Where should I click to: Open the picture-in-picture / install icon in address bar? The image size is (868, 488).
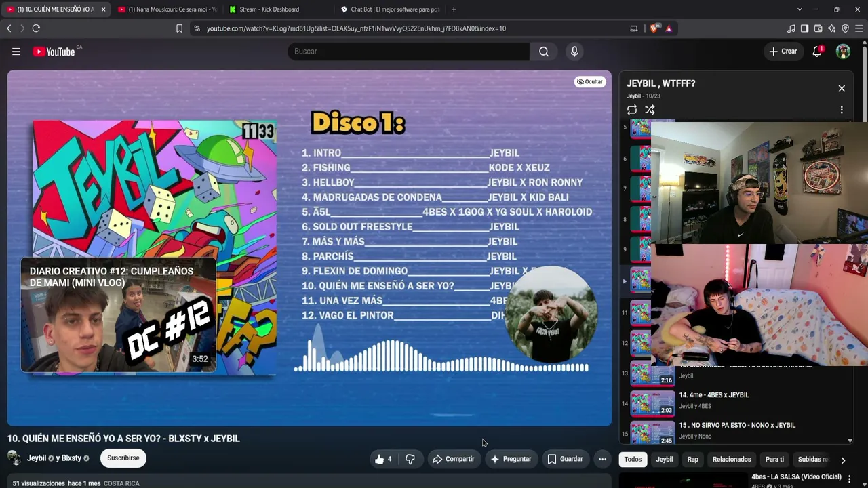[634, 28]
